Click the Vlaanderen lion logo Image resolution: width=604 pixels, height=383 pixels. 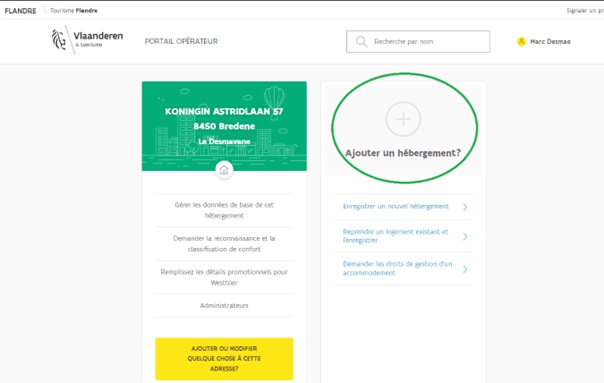59,40
